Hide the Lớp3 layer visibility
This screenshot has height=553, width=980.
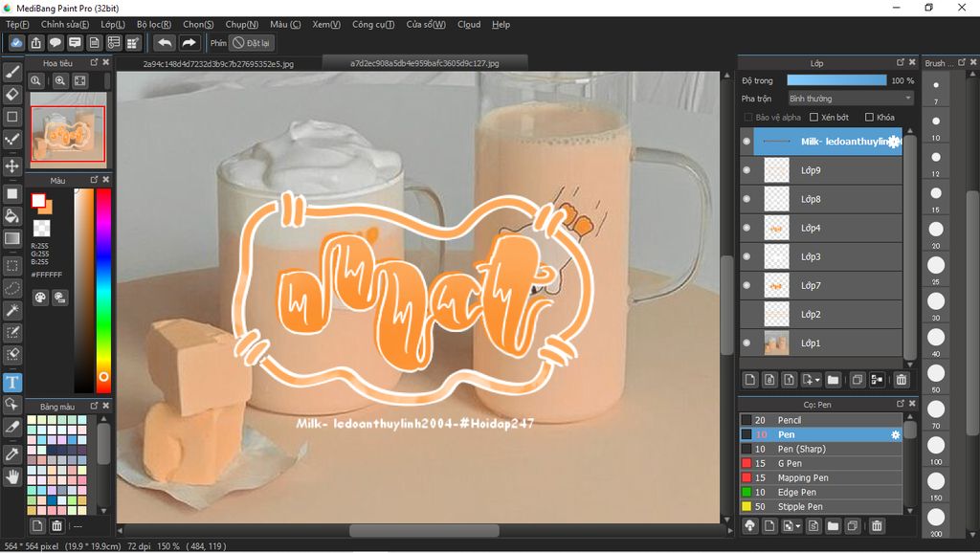746,256
